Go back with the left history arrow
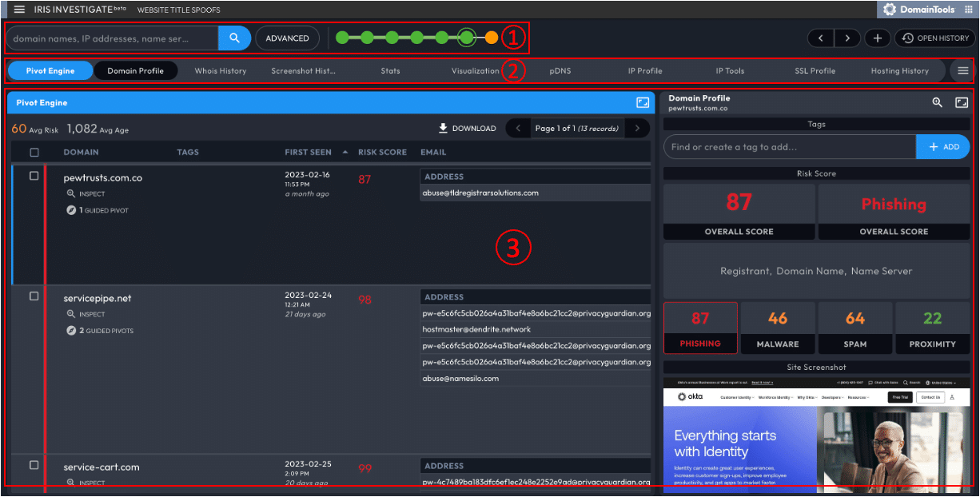Screen dimensions: 980x497 tap(821, 38)
